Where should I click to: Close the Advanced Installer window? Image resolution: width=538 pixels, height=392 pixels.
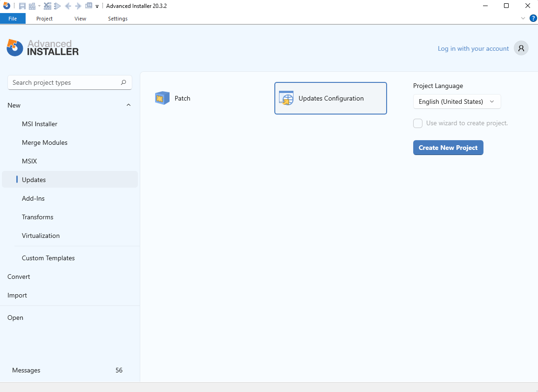click(x=528, y=6)
